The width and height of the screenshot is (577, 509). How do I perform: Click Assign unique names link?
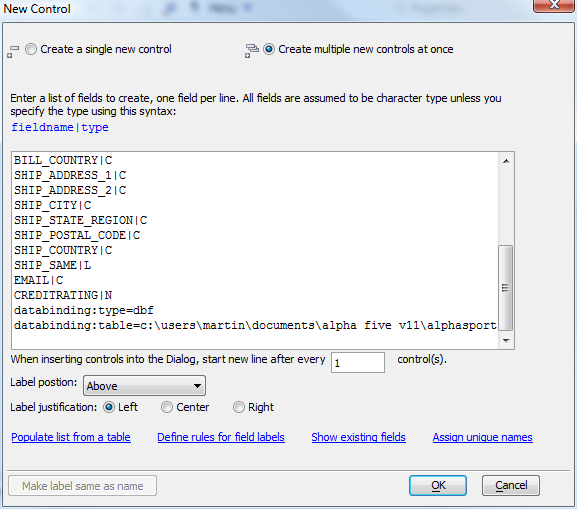[482, 437]
